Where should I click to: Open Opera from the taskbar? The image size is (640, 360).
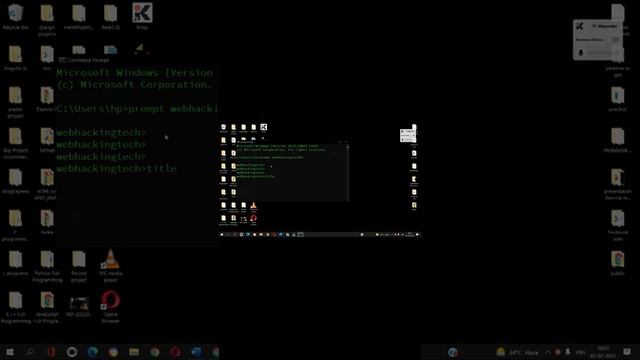[x=176, y=352]
